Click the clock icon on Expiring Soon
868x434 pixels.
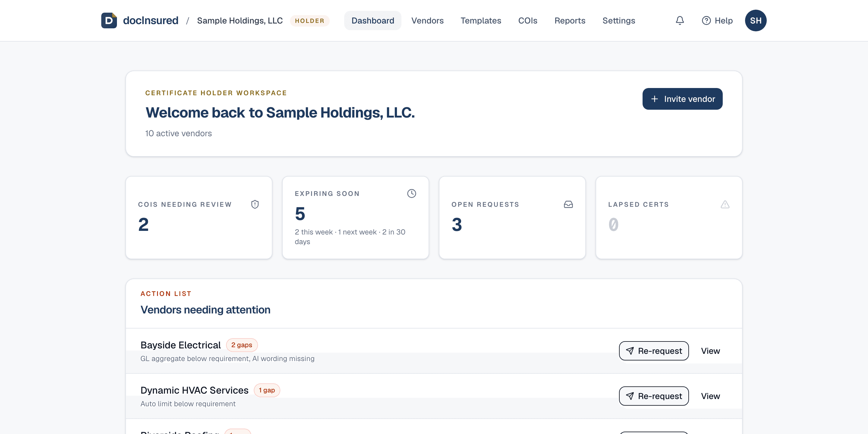(x=411, y=193)
